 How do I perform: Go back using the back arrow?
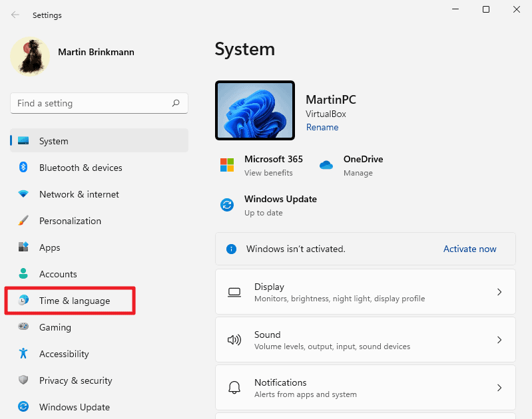15,15
